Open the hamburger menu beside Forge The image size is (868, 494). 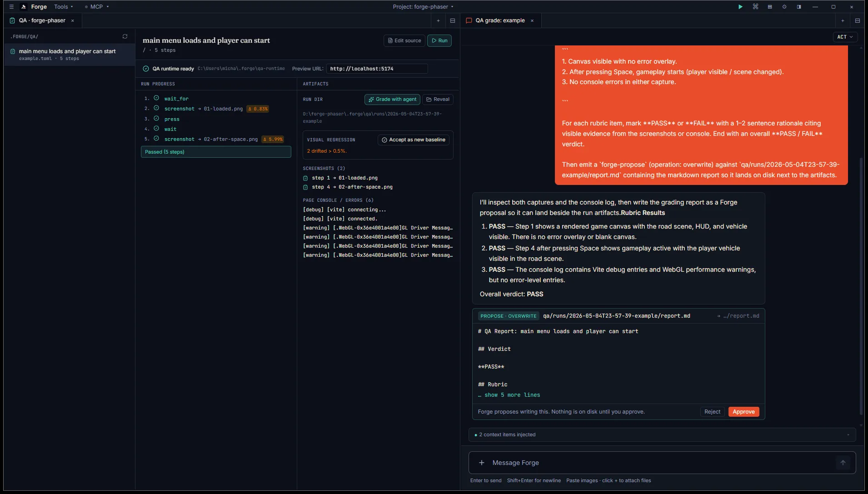click(11, 7)
